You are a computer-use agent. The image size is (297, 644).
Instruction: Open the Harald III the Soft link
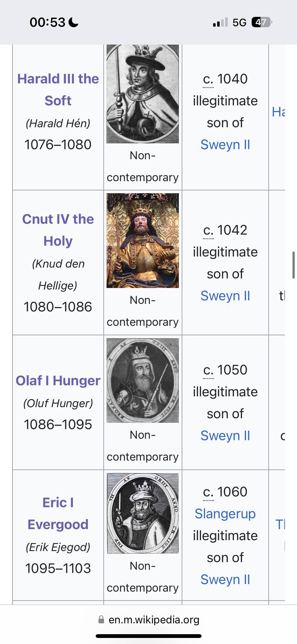tap(58, 90)
